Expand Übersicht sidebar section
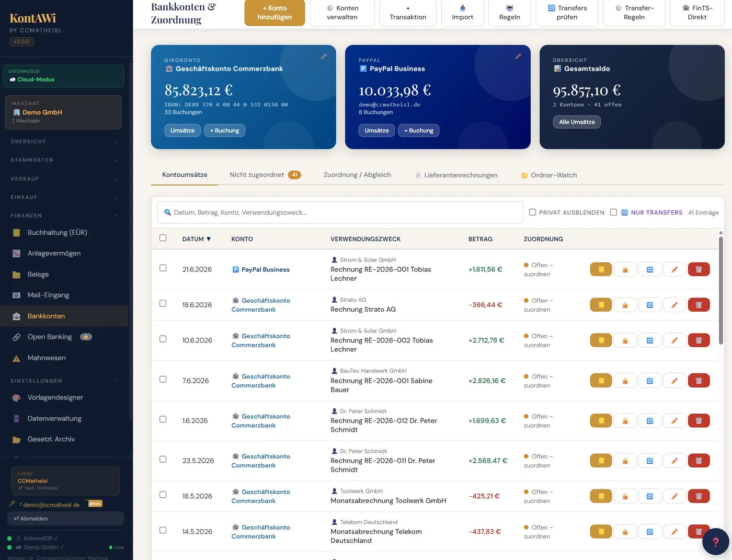732x560 pixels. (x=64, y=142)
